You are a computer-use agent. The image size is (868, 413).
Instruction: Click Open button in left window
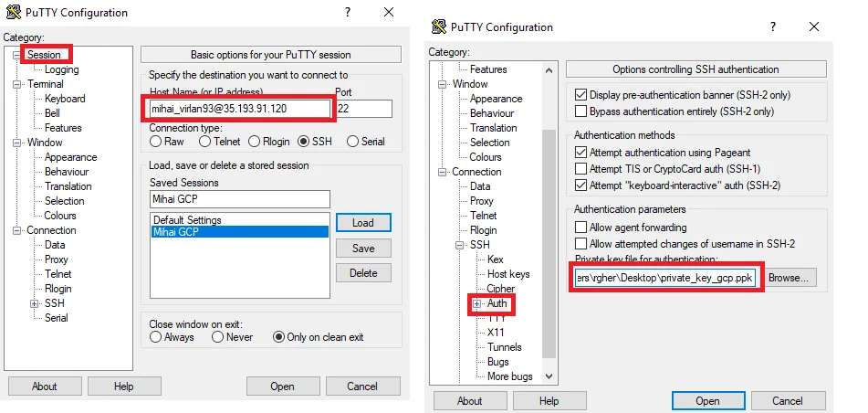click(x=282, y=387)
